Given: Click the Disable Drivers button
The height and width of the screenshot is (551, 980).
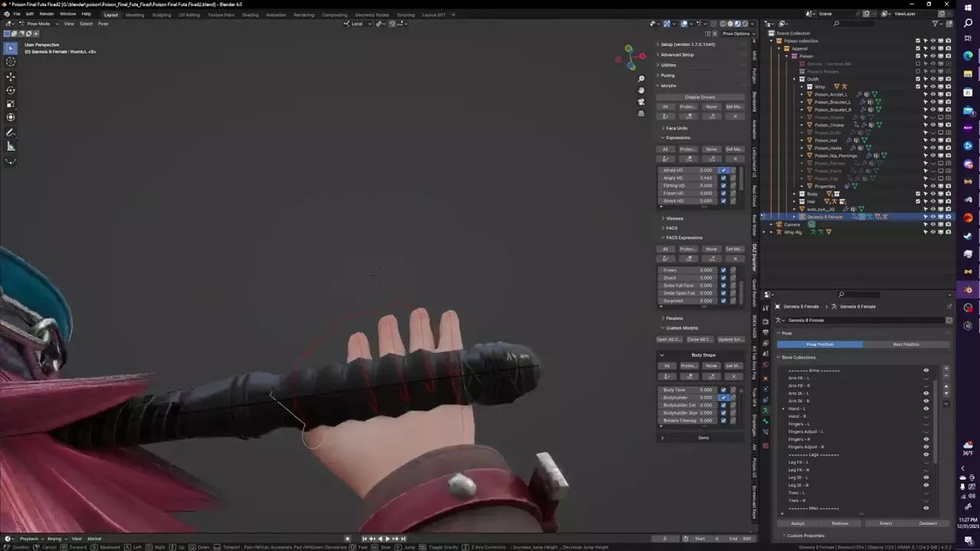Looking at the screenshot, I should point(700,97).
